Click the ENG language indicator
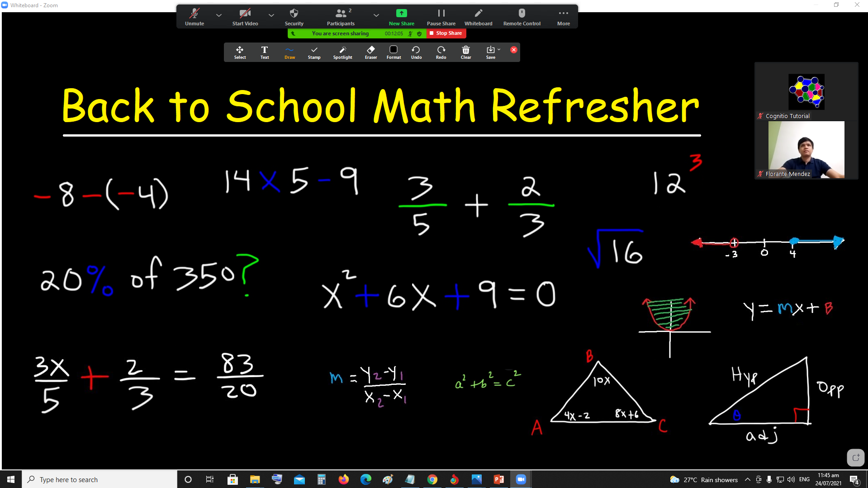868x488 pixels. pos(804,479)
